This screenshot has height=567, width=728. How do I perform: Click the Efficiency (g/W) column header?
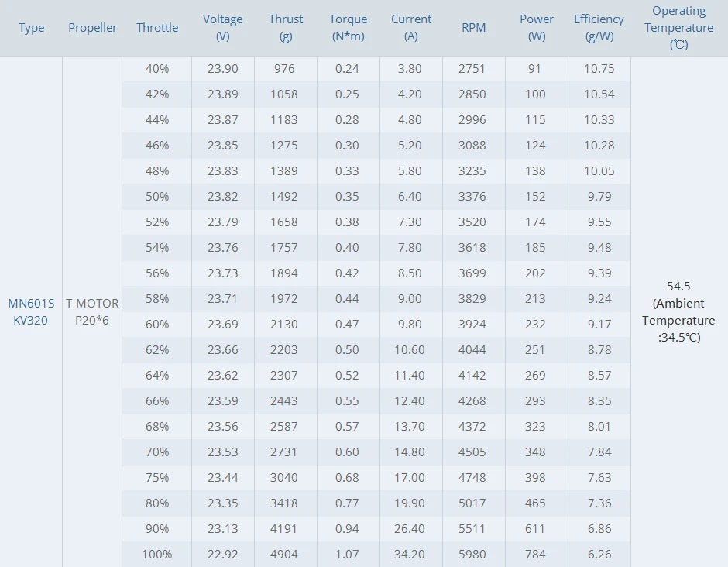[599, 27]
